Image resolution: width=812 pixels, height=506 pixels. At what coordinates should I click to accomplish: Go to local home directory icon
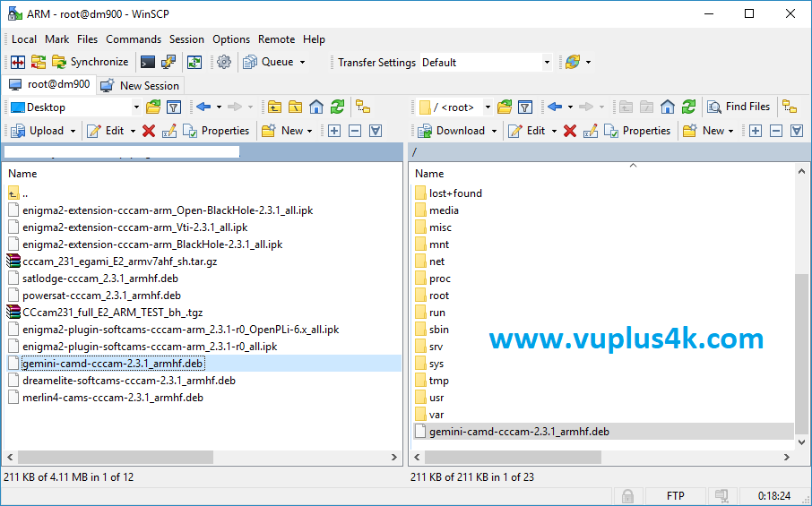pyautogui.click(x=315, y=107)
